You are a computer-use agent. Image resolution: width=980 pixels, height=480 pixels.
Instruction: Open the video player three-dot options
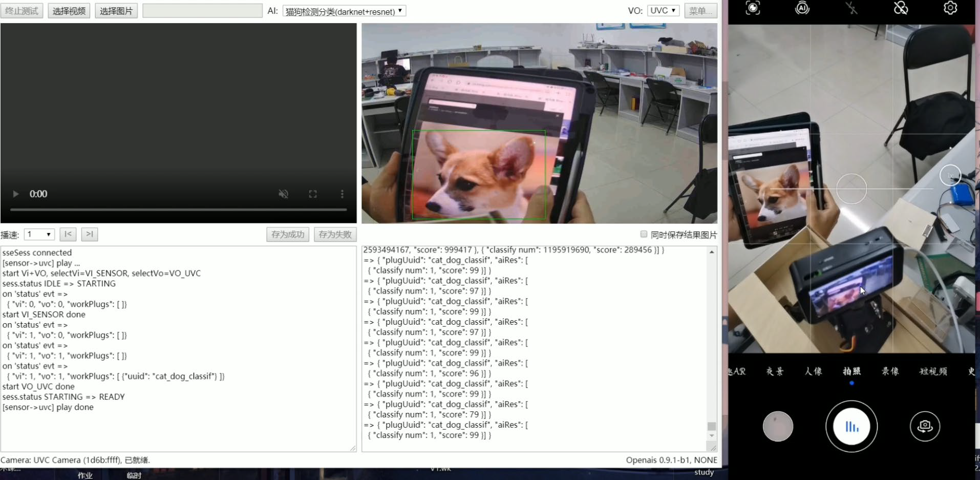pos(342,194)
